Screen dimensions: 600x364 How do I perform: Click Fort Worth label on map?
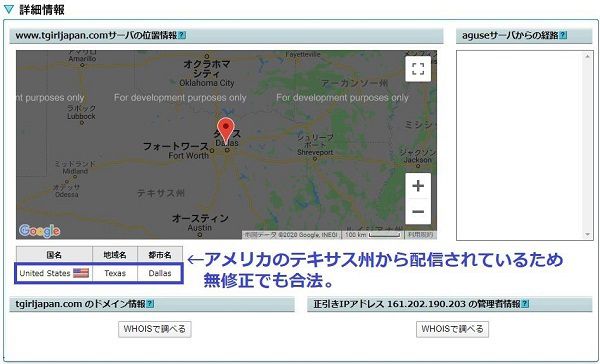(x=189, y=155)
